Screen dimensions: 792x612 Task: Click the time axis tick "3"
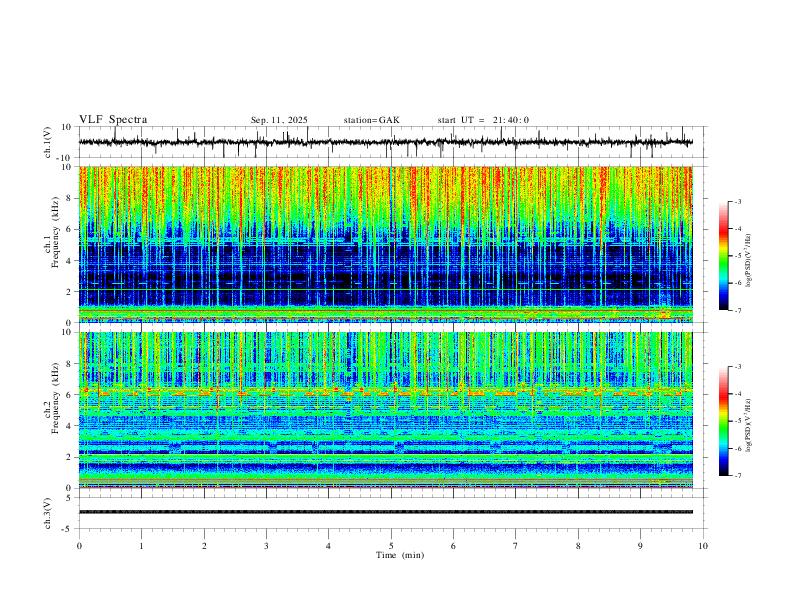coord(266,546)
